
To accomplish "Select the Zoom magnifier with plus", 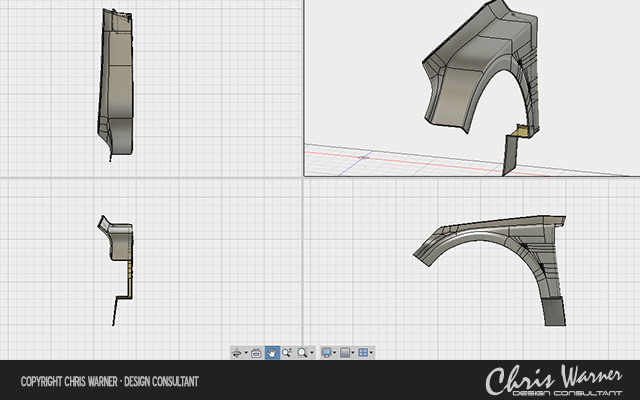I will [287, 353].
